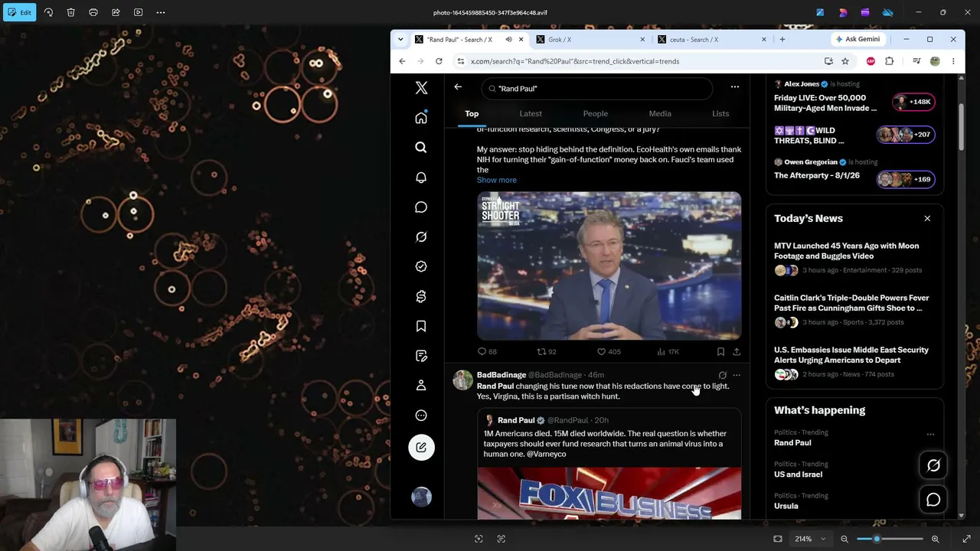Open account avatar menu in X sidebar
This screenshot has height=551, width=980.
[421, 497]
